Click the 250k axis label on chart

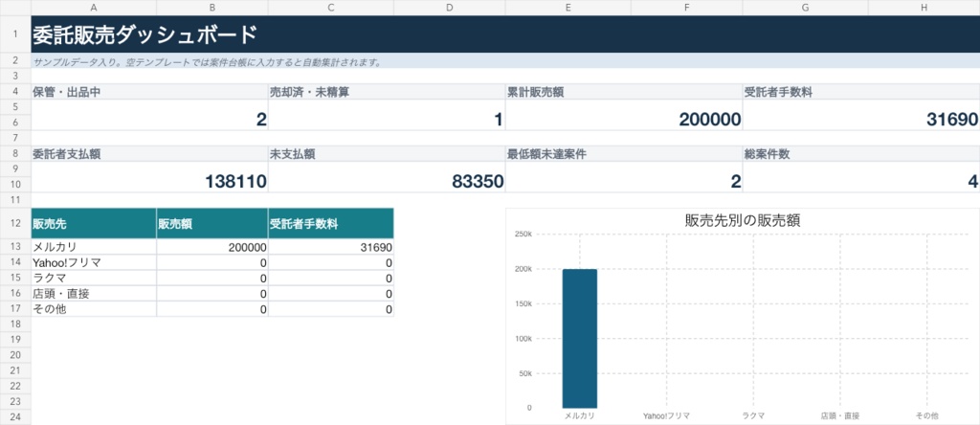(523, 235)
